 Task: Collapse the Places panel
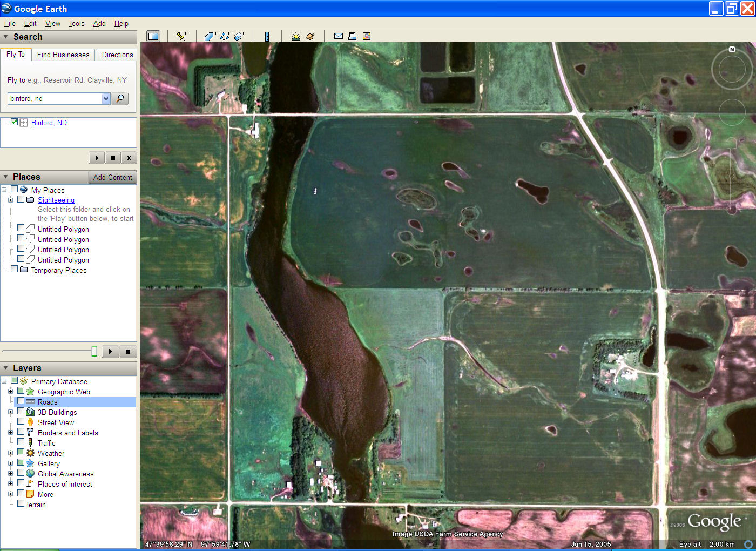pos(6,177)
